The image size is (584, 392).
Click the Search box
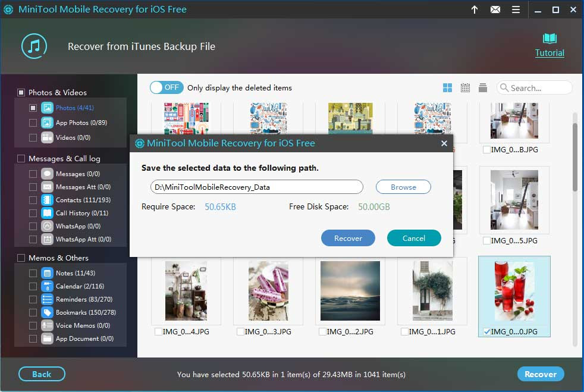point(535,88)
